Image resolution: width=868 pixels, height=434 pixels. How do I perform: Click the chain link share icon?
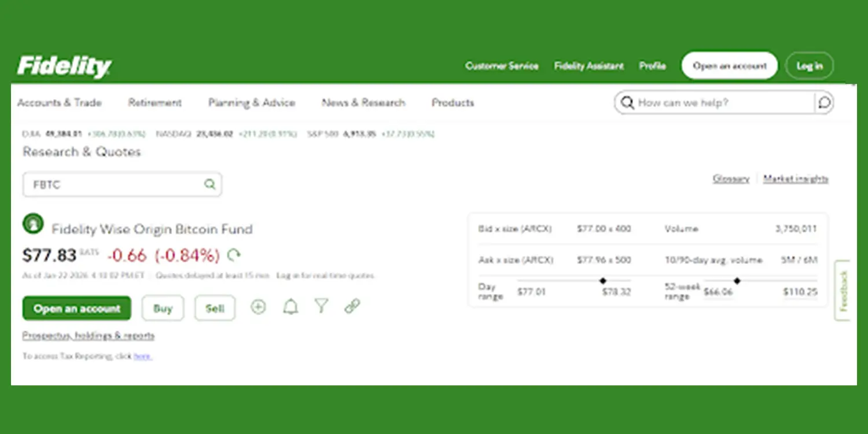352,307
